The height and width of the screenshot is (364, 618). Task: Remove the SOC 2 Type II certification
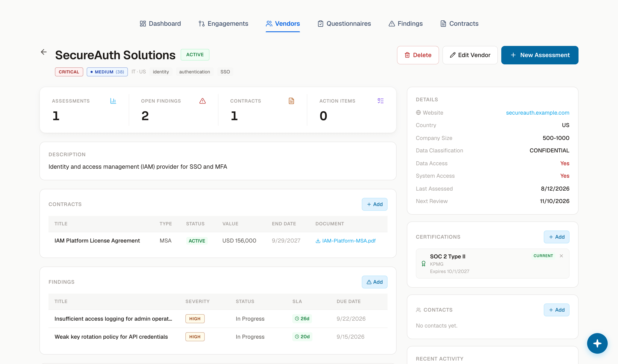point(561,256)
